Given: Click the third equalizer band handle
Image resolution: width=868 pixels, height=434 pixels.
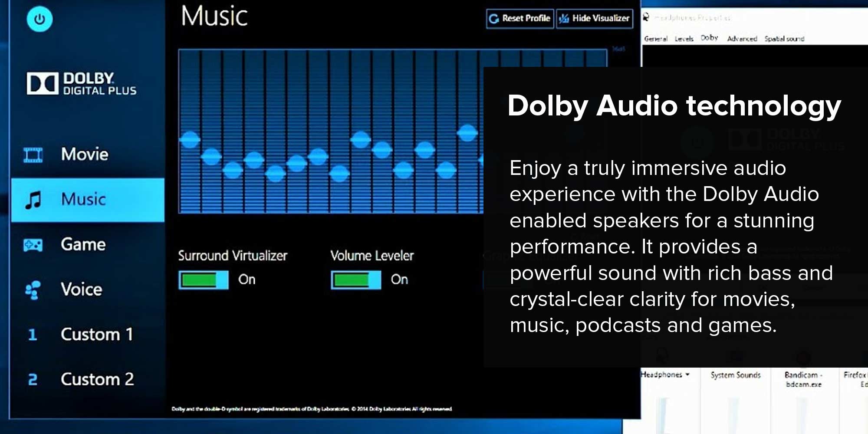Looking at the screenshot, I should [x=233, y=170].
